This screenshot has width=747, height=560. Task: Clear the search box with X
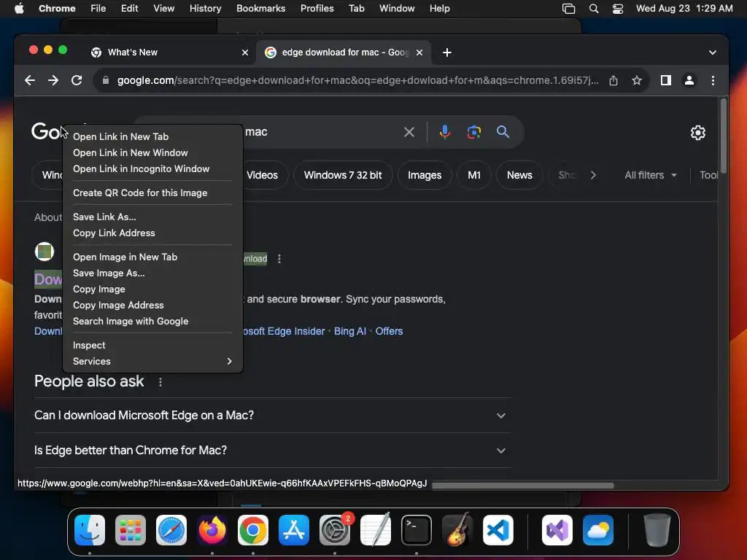409,132
